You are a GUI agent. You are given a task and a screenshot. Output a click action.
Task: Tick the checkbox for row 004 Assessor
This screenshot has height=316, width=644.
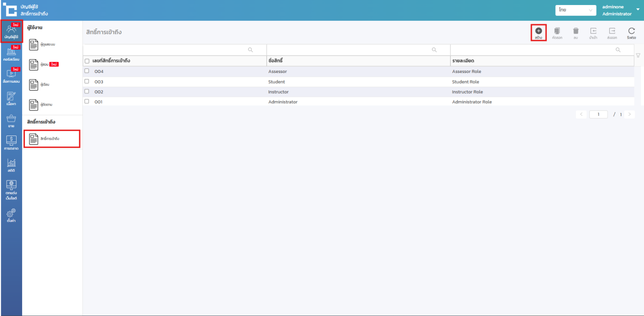tap(87, 71)
